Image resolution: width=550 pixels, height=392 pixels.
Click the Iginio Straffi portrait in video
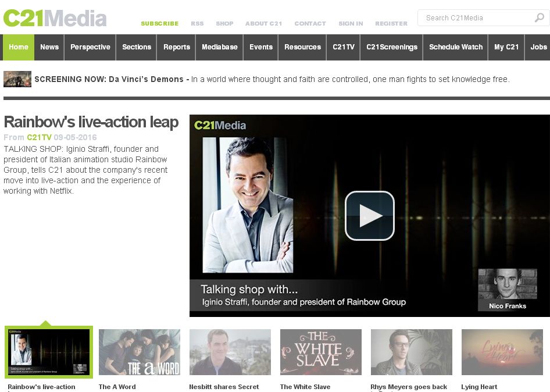[x=248, y=205]
